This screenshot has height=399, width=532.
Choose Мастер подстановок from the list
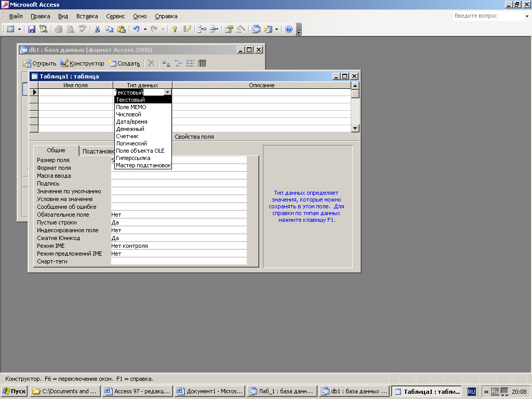143,165
